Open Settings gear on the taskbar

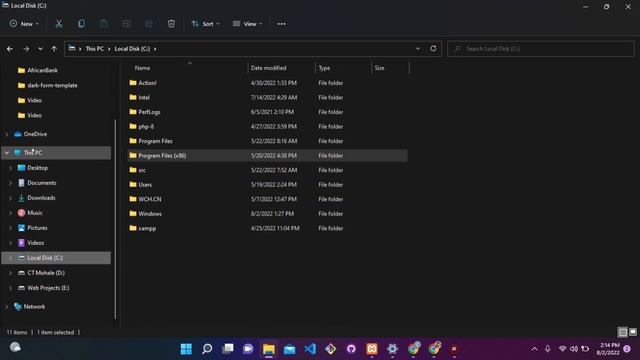(392, 349)
